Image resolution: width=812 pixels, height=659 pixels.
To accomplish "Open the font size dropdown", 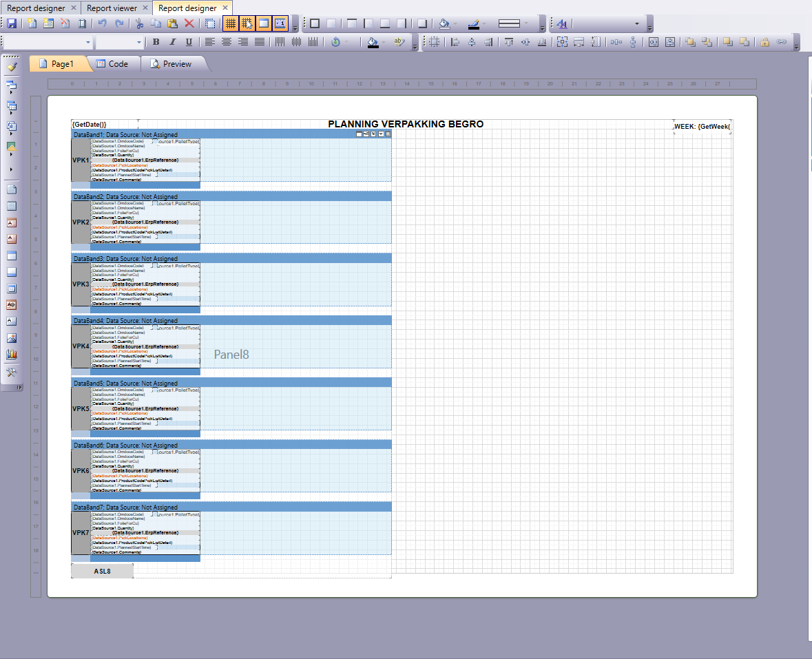I will pos(138,42).
